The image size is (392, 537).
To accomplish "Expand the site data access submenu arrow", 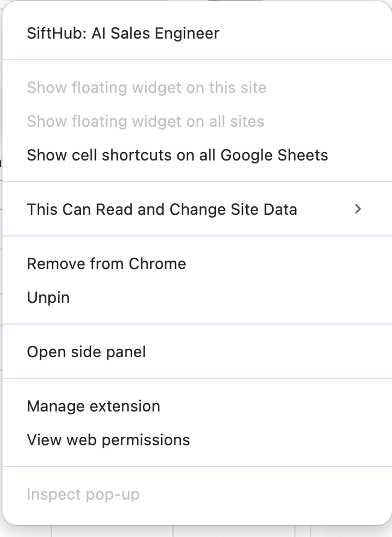I will [358, 209].
